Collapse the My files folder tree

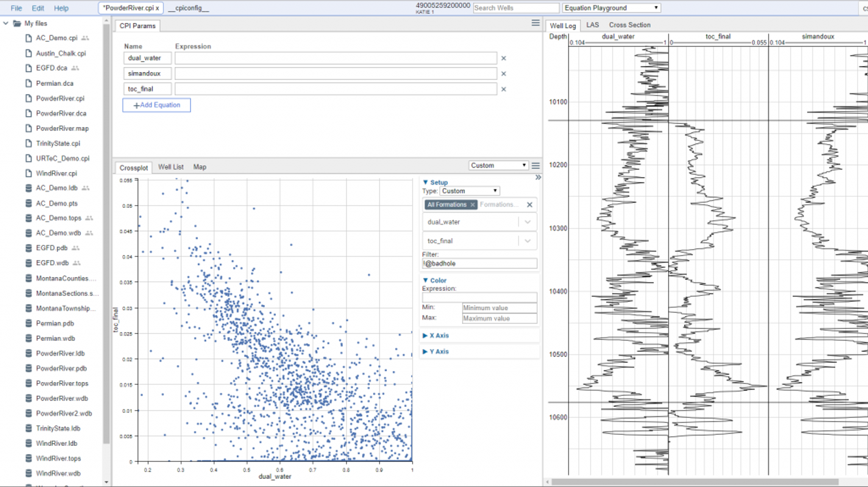[6, 23]
